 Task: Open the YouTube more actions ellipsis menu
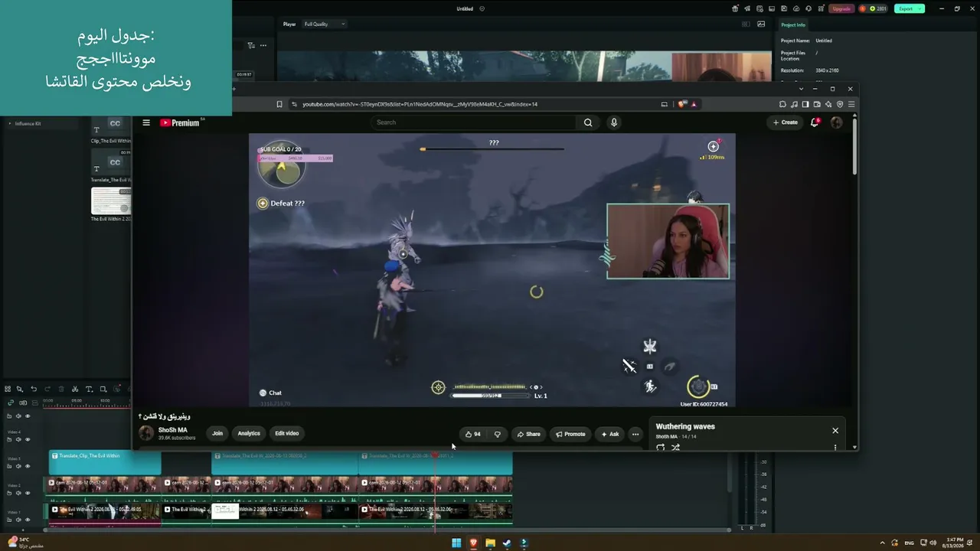click(x=635, y=434)
